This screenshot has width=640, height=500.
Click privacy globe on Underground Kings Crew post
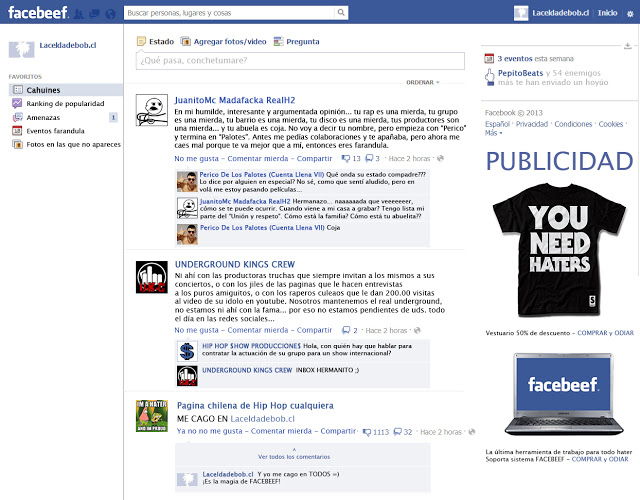point(417,330)
